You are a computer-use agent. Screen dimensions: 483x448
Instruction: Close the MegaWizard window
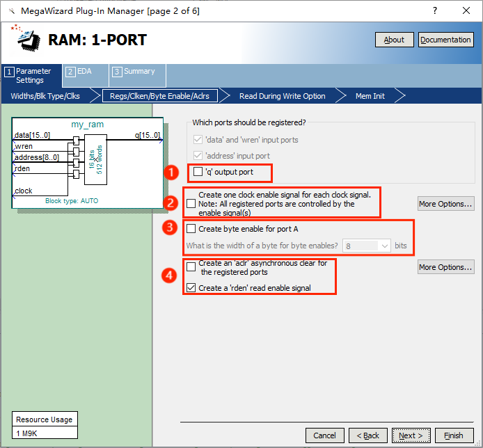pos(466,10)
